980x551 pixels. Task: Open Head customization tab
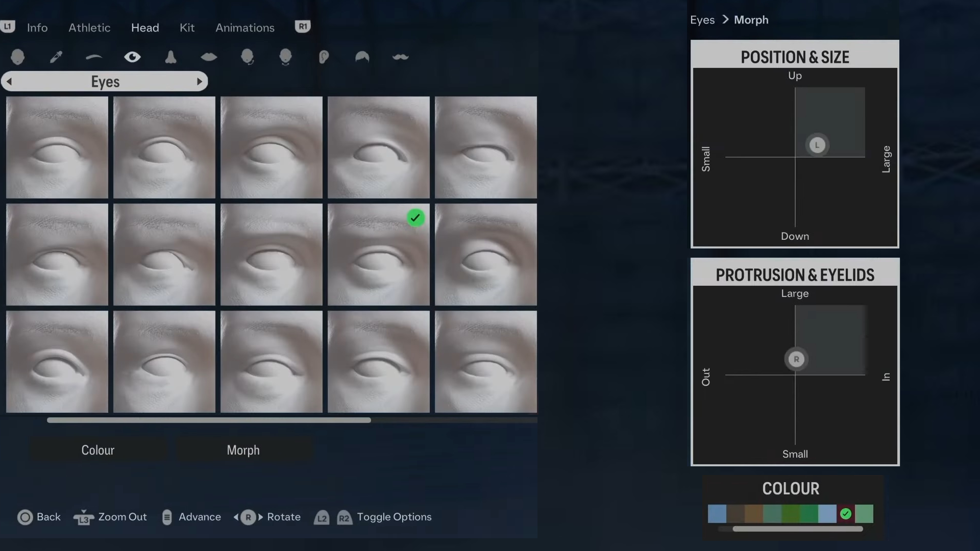click(x=145, y=27)
